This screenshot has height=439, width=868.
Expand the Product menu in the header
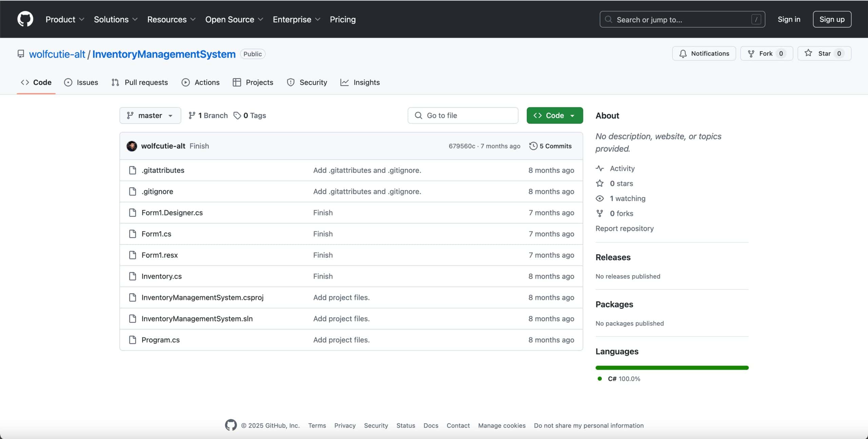pos(65,19)
